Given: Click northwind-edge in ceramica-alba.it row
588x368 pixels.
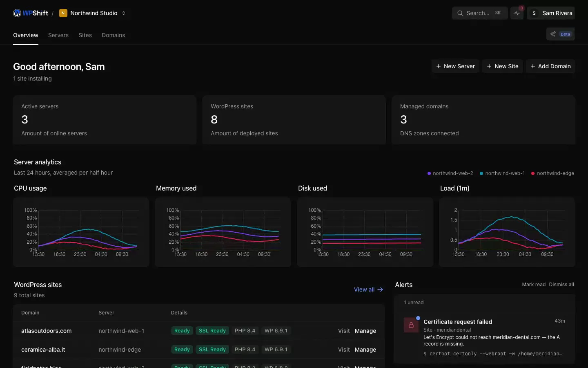Looking at the screenshot, I should (x=120, y=350).
